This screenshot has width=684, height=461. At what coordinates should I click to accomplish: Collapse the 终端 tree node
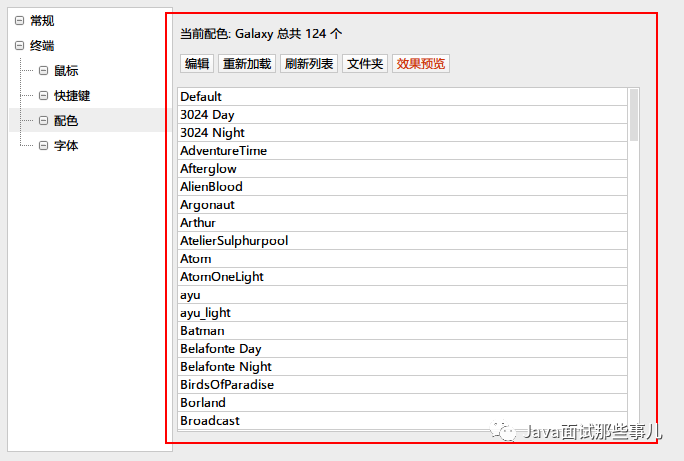[19, 45]
